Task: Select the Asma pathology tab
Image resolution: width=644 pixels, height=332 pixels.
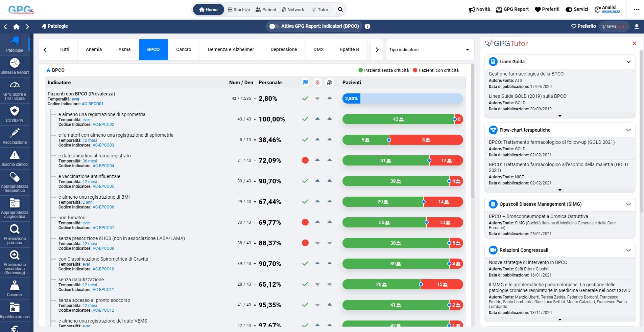Action: coord(124,49)
